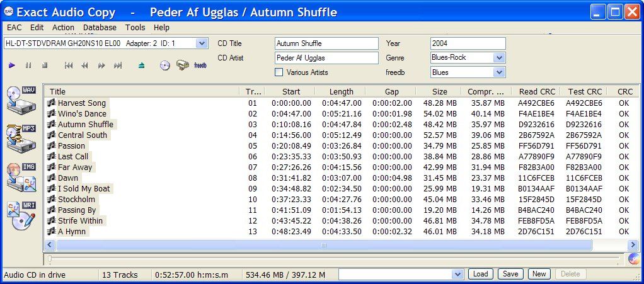The image size is (644, 284).
Task: Click the WAV copy-to-disk icon
Action: point(21,98)
